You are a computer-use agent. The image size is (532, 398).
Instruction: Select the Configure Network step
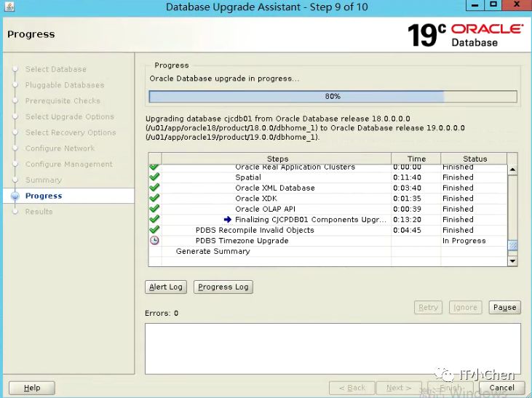click(60, 148)
